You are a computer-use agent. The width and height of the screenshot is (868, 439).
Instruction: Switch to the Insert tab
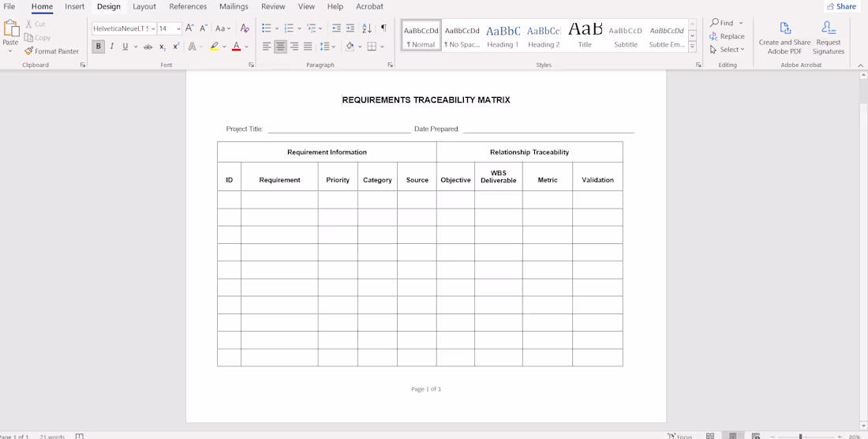tap(75, 6)
